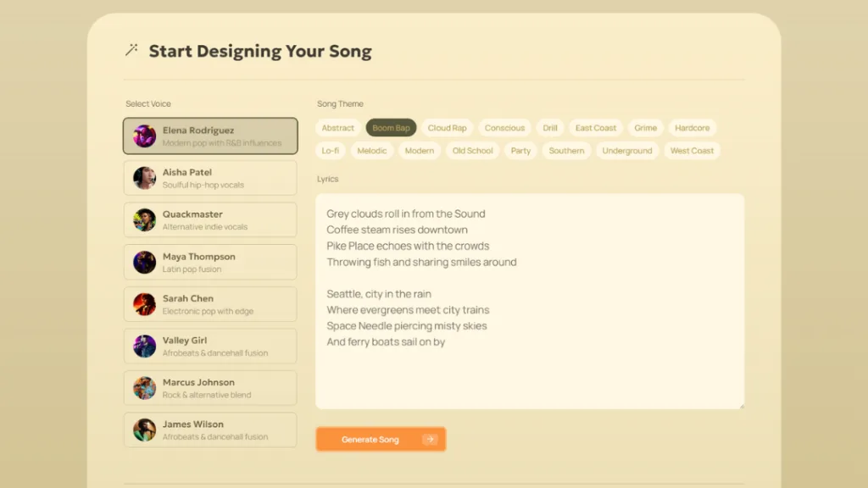Click the magic wand icon beside the title
Screen dimensions: 868x488
click(x=131, y=50)
